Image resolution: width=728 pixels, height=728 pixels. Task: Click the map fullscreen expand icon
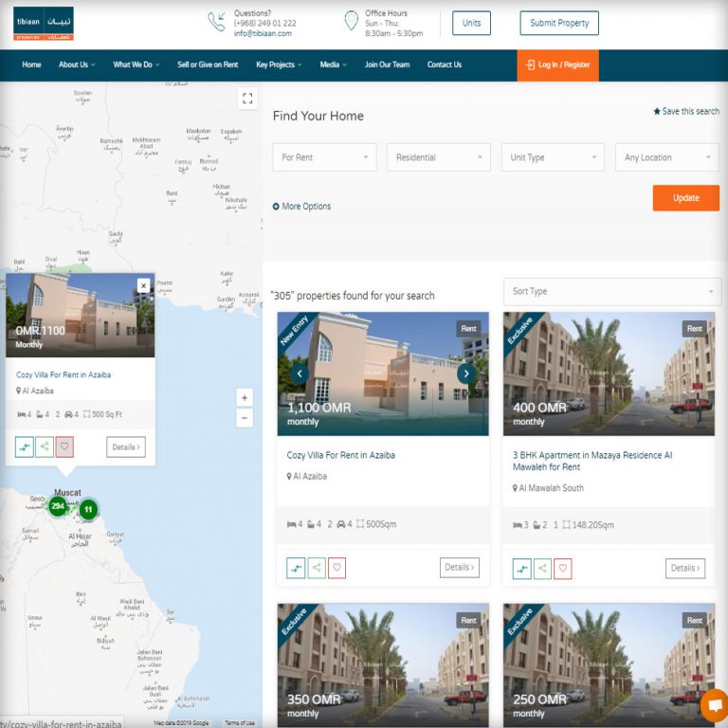tap(247, 98)
